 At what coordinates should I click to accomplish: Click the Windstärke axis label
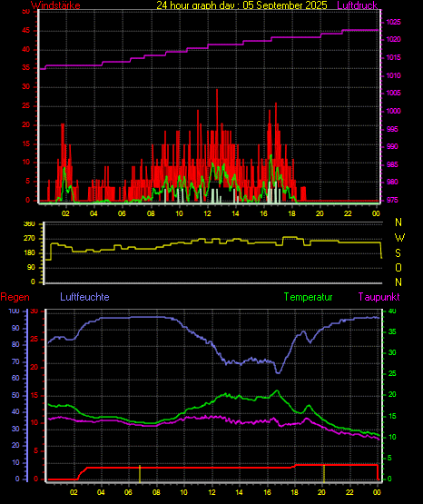(55, 5)
